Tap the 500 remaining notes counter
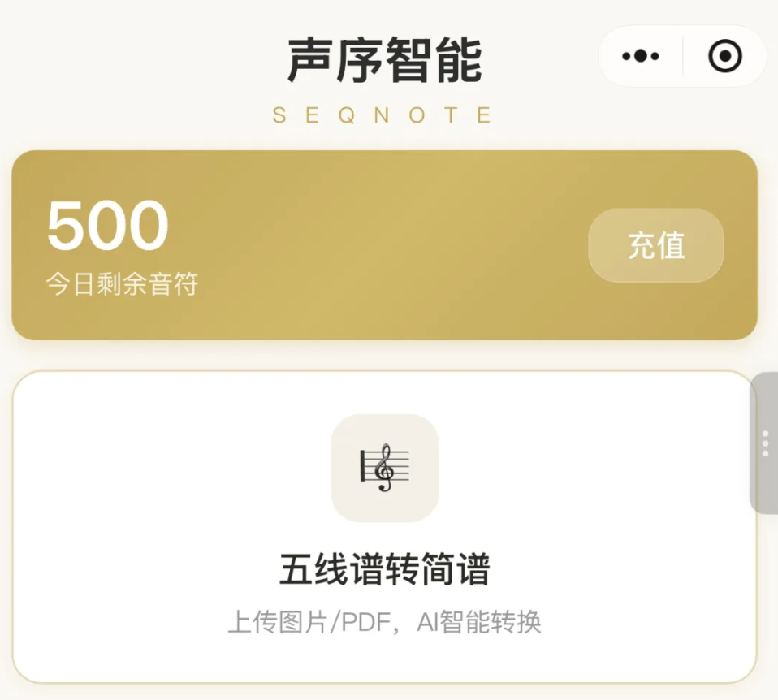Image resolution: width=778 pixels, height=700 pixels. [x=106, y=225]
